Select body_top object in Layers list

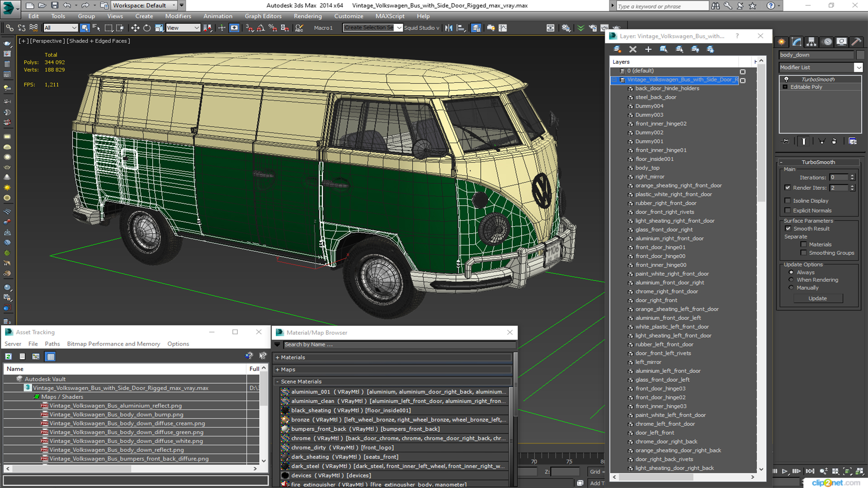647,168
